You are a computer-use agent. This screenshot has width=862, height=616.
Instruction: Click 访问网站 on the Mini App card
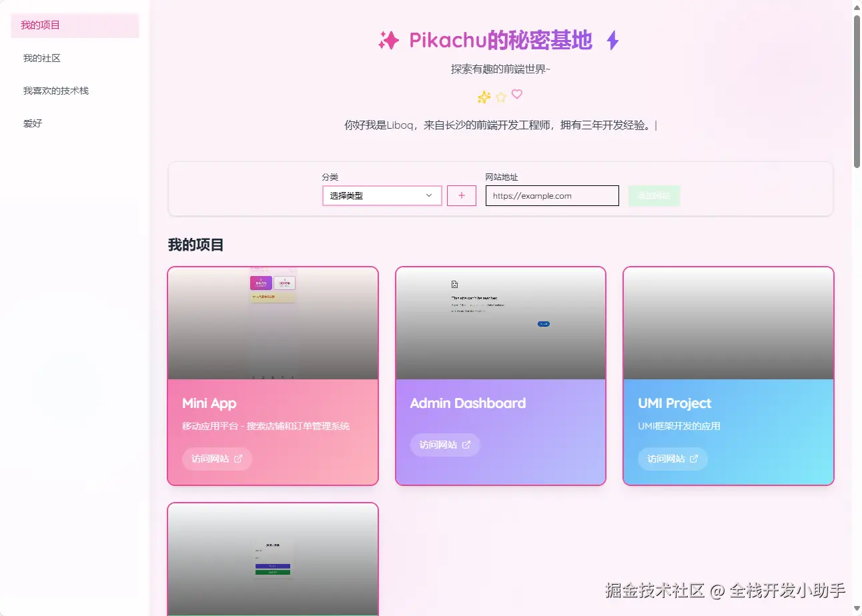217,459
